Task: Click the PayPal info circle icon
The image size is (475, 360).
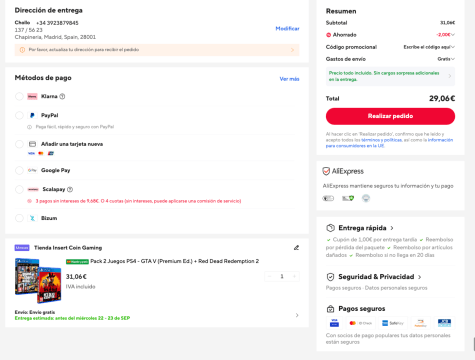Action: click(x=29, y=127)
